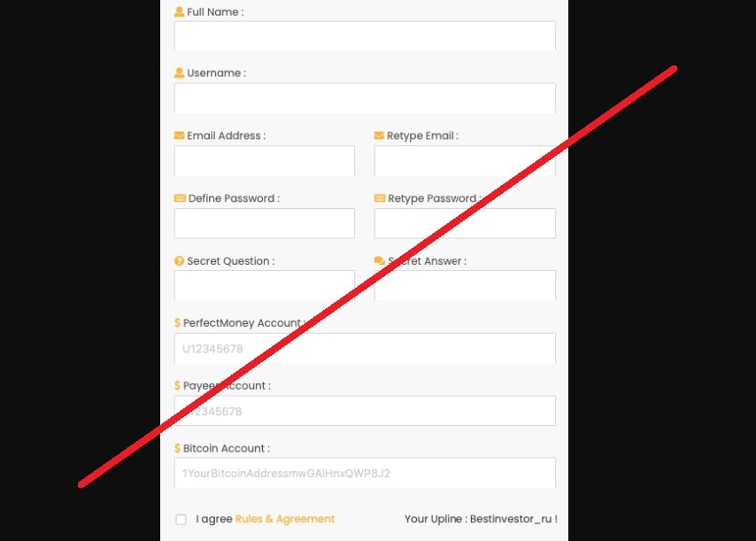Click the Email Address envelope icon

click(179, 135)
